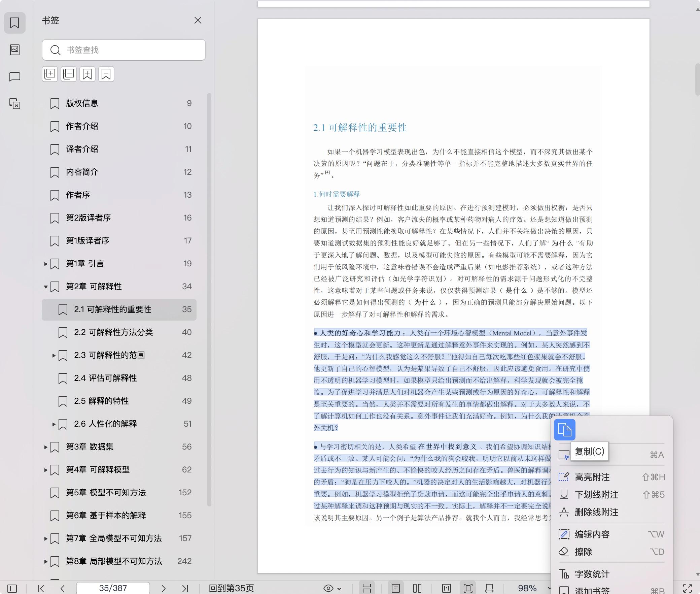The width and height of the screenshot is (700, 594).
Task: Click the collapse-all bookmarks icon
Action: coord(69,74)
